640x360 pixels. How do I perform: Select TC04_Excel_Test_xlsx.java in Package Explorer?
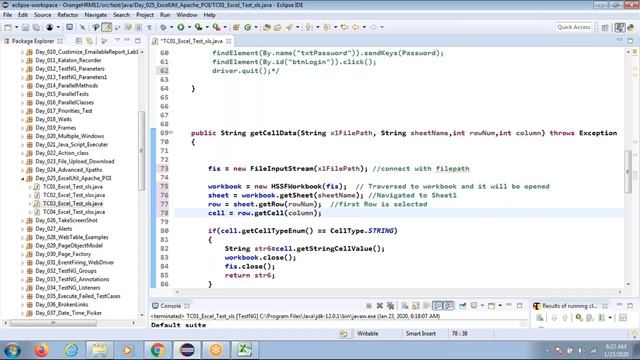[x=74, y=212]
